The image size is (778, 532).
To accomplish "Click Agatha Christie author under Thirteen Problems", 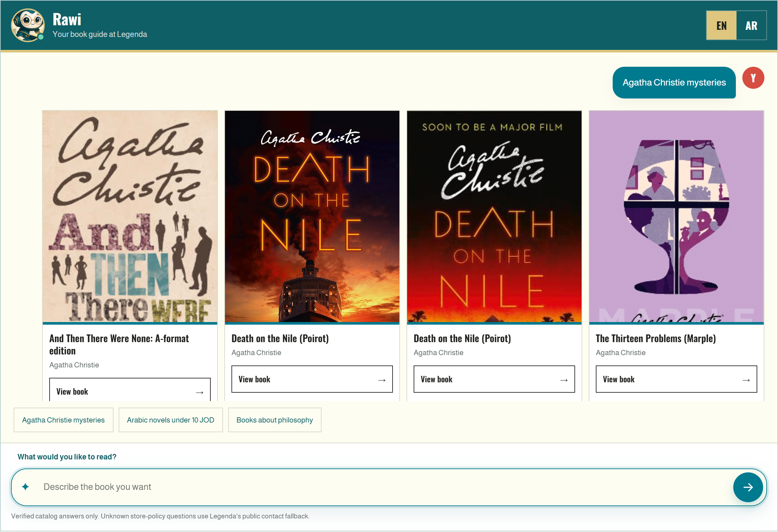I will pos(621,353).
